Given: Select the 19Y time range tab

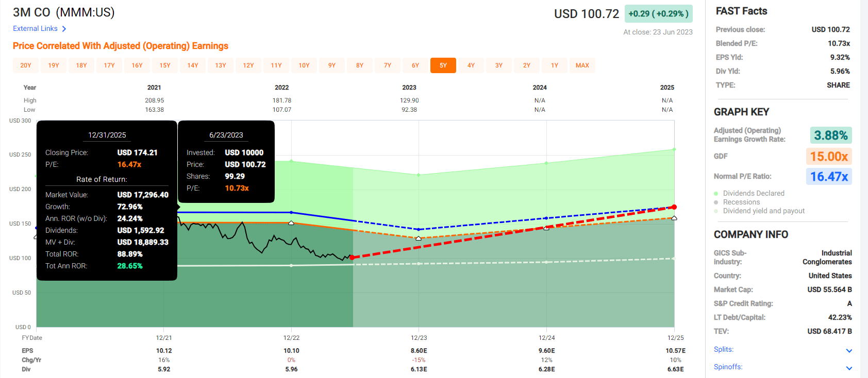Looking at the screenshot, I should [x=54, y=65].
